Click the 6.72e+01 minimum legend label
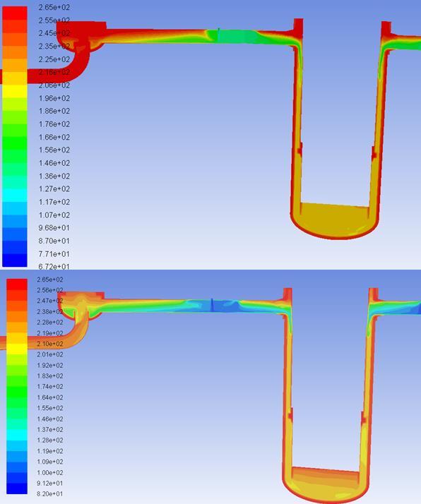Image resolution: width=421 pixels, height=504 pixels. pos(54,266)
